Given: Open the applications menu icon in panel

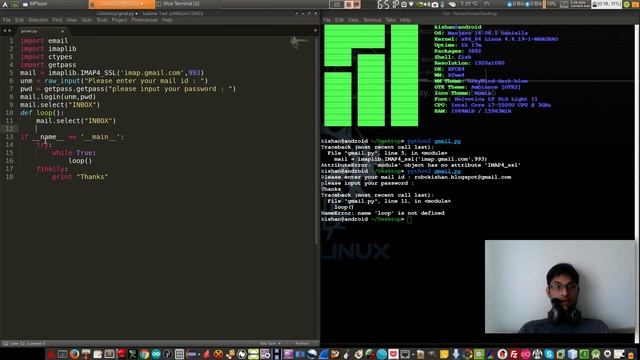Looking at the screenshot, I should 5,4.
